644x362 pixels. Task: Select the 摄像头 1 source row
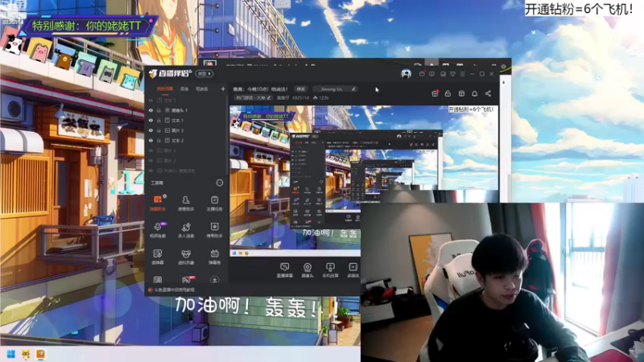point(186,110)
